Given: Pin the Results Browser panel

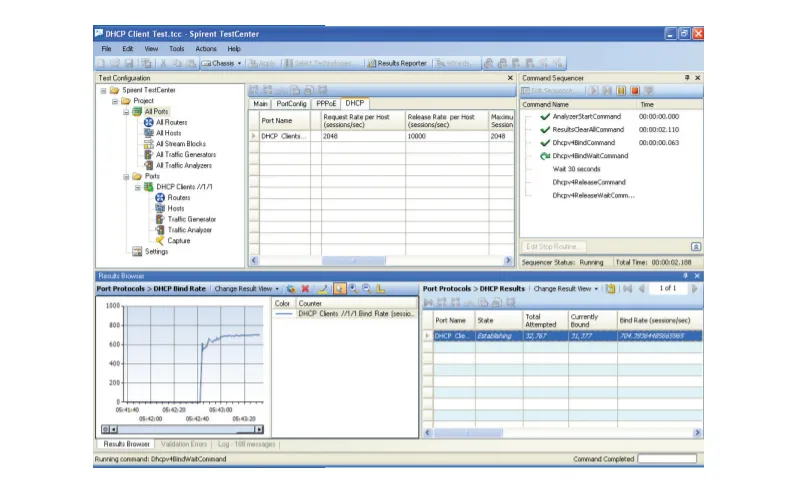Looking at the screenshot, I should click(685, 276).
